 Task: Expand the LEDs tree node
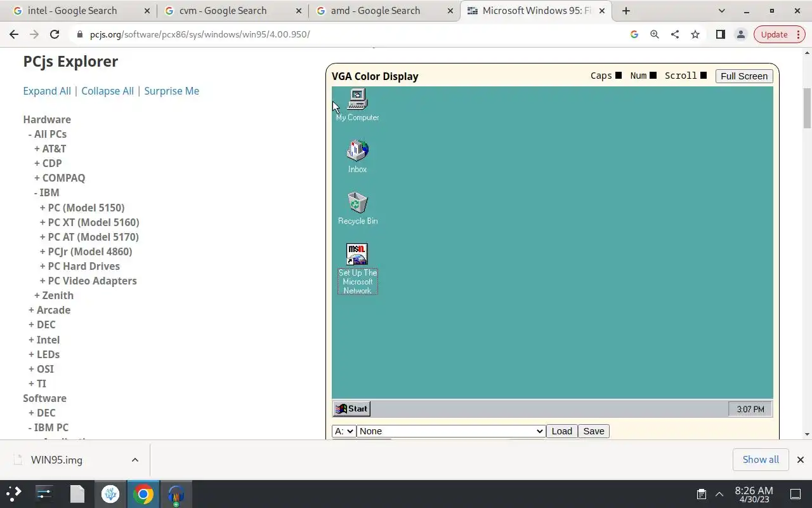tap(44, 354)
